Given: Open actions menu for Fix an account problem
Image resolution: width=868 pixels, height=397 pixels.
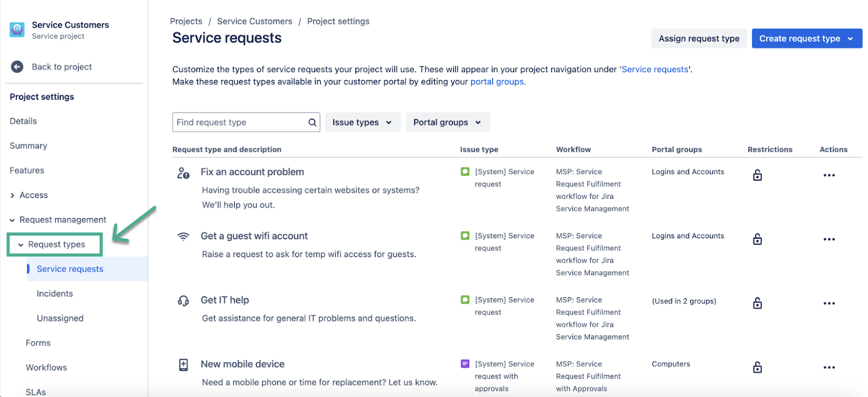Looking at the screenshot, I should pos(829,175).
